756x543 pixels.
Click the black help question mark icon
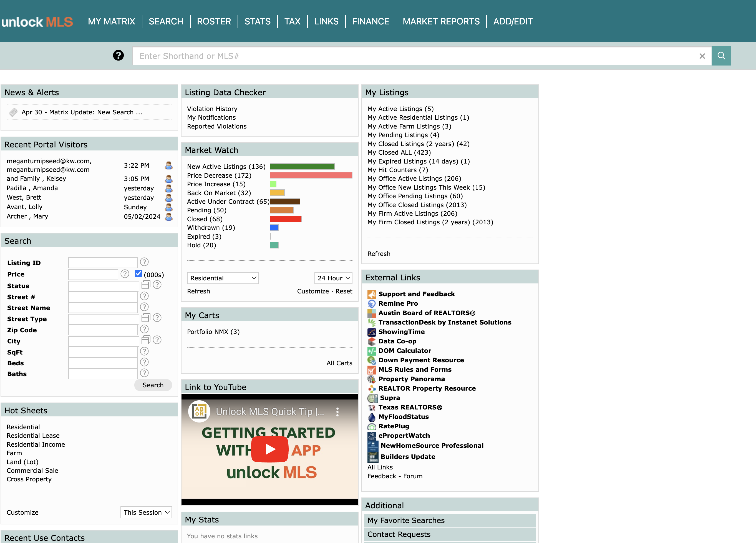118,55
